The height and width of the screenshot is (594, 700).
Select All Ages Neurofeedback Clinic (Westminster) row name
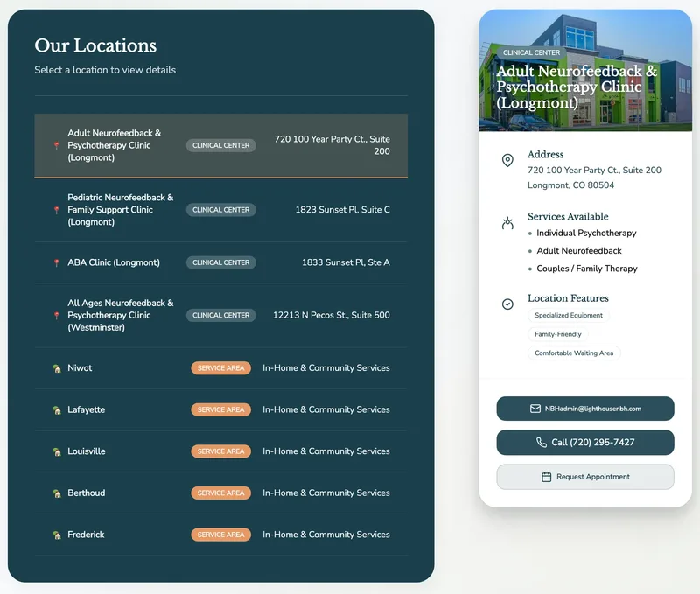pos(121,315)
